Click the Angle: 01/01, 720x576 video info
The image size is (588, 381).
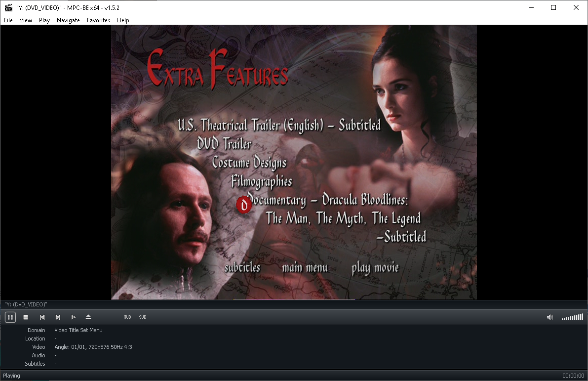[x=93, y=347]
